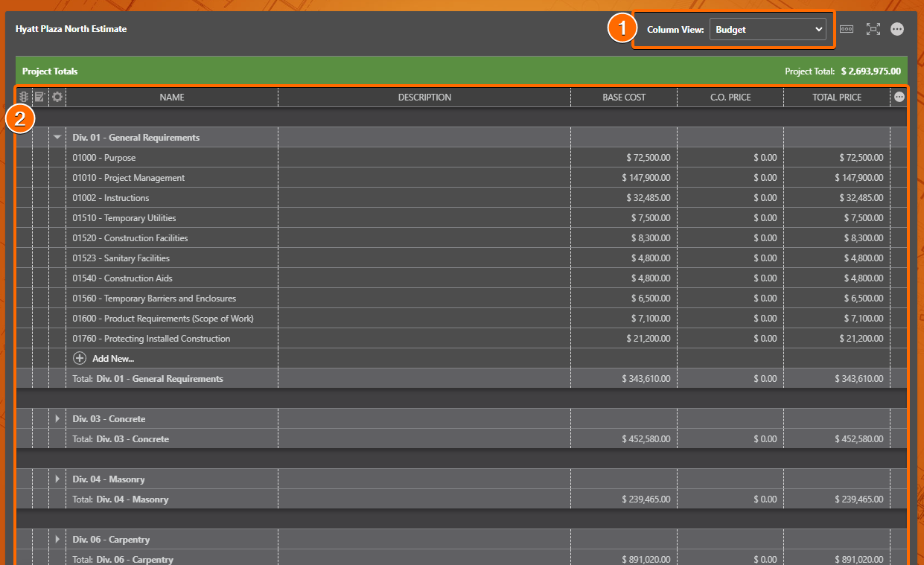
Task: Expand Div. 04 - Masonry
Action: [57, 479]
